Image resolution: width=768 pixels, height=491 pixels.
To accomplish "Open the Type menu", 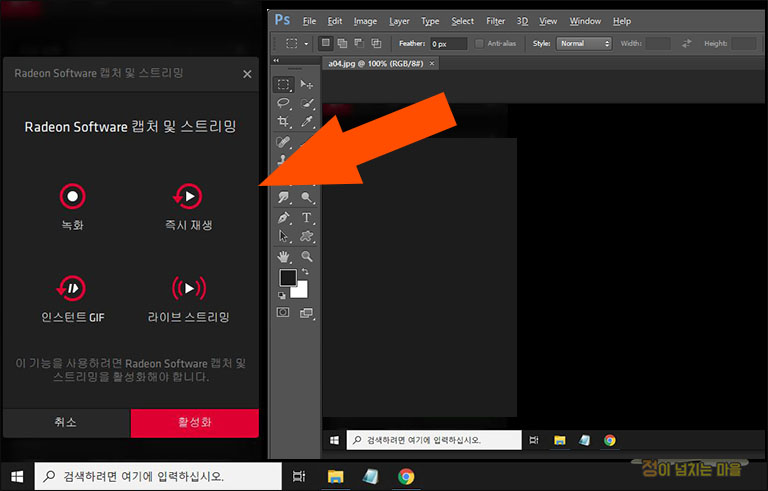I will 430,21.
